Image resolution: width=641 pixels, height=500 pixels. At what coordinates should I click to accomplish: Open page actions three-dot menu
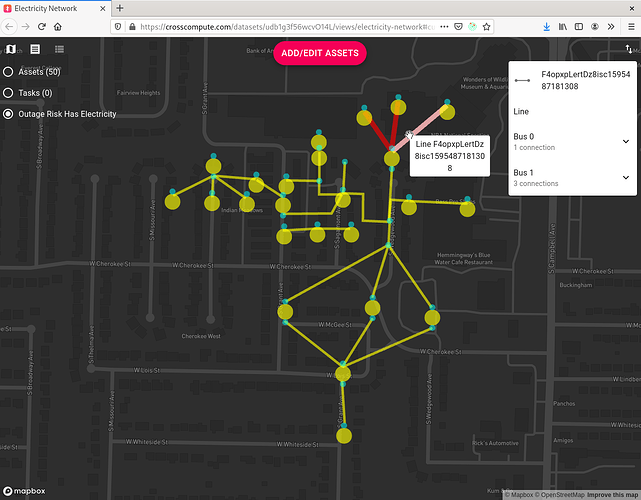444,27
